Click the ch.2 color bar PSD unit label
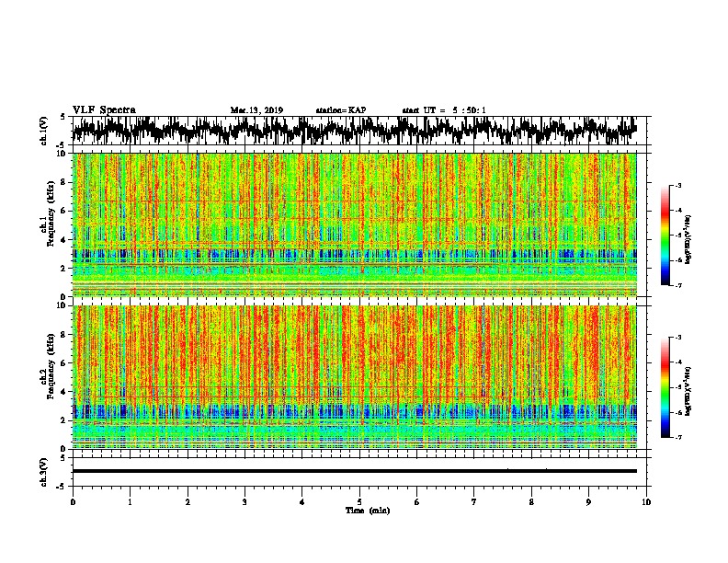The image size is (728, 563). tap(688, 391)
